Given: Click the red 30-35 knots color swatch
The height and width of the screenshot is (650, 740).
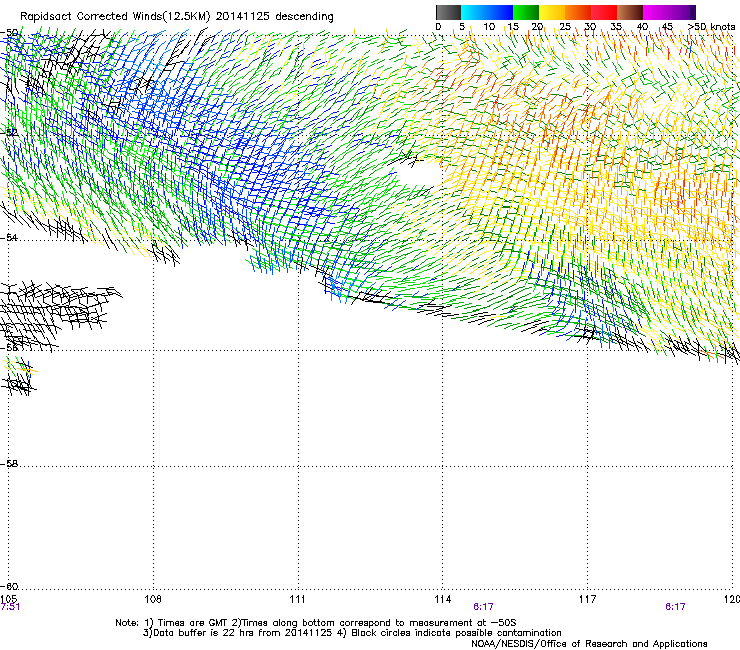Looking at the screenshot, I should click(604, 12).
